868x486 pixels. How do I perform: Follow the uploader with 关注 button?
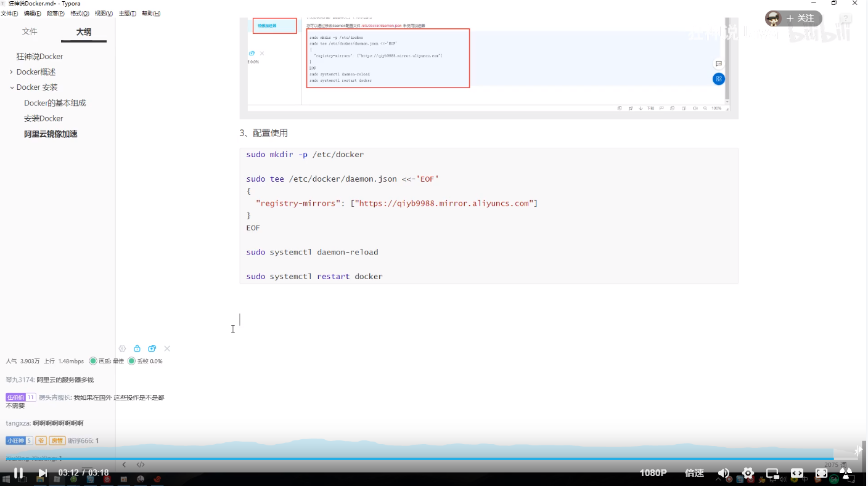[x=800, y=18]
